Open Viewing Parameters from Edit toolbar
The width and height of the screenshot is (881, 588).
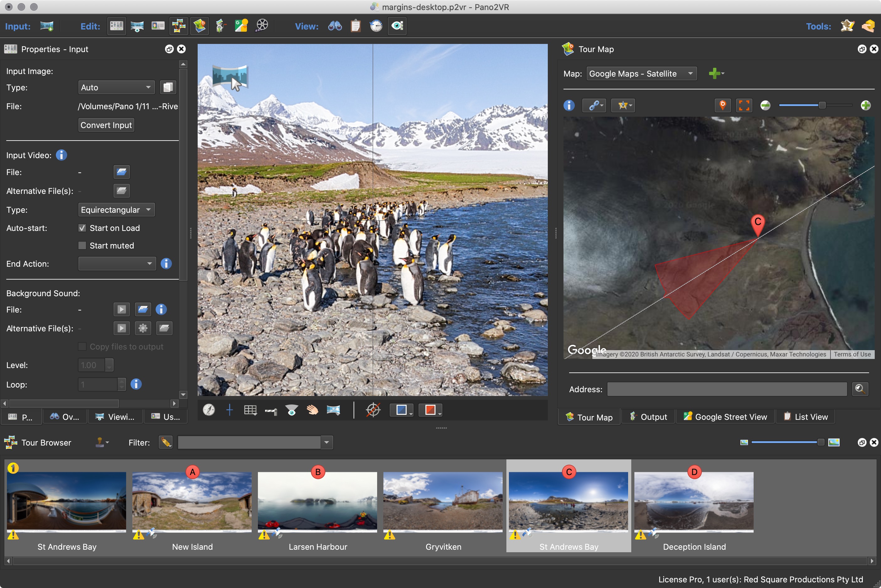pyautogui.click(x=137, y=26)
